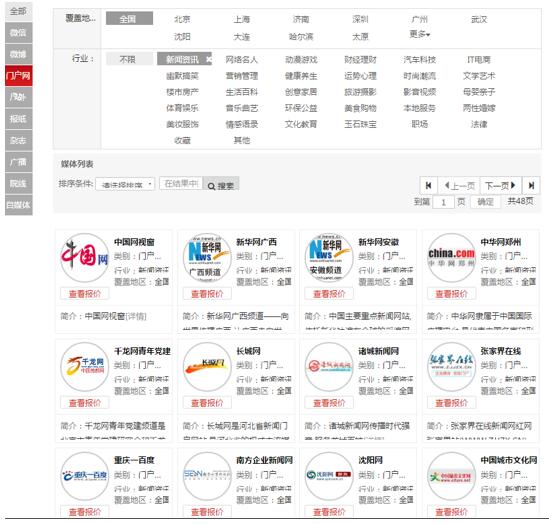The width and height of the screenshot is (549, 524).
Task: Open the 排序条件 sort dropdown
Action: pyautogui.click(x=125, y=184)
